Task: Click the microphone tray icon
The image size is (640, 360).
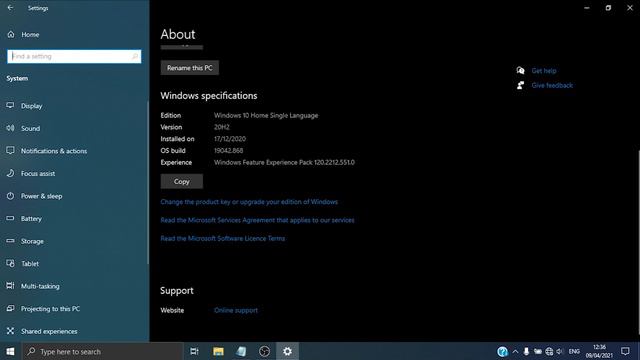Action: click(x=527, y=351)
